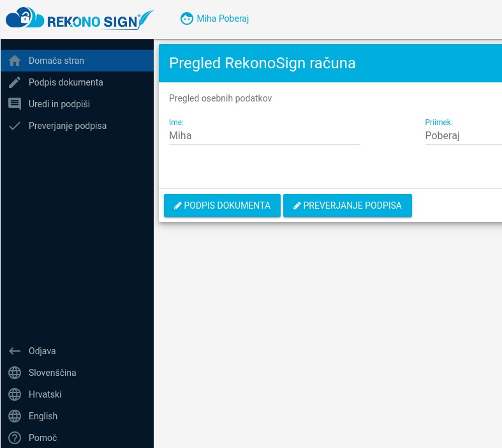This screenshot has width=502, height=448.
Task: Click comment icon beside Uredi in podpiši
Action: coord(15,104)
